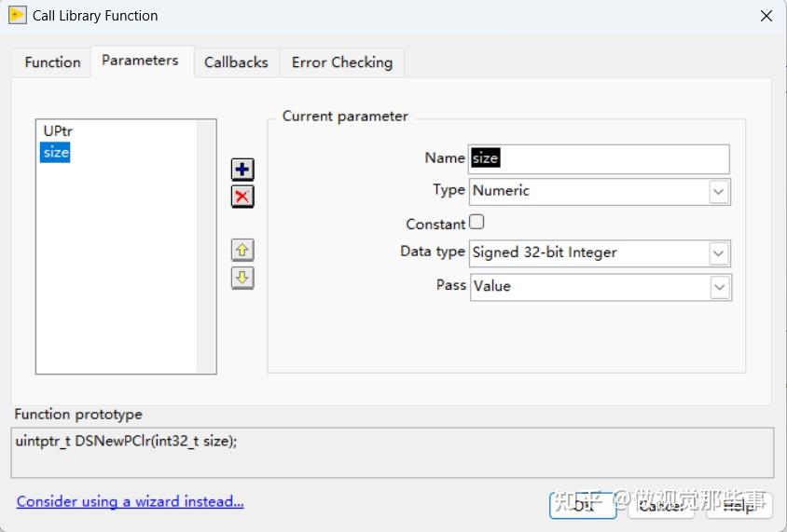Click Consider using a wizard instead link
The image size is (787, 532).
coord(130,501)
